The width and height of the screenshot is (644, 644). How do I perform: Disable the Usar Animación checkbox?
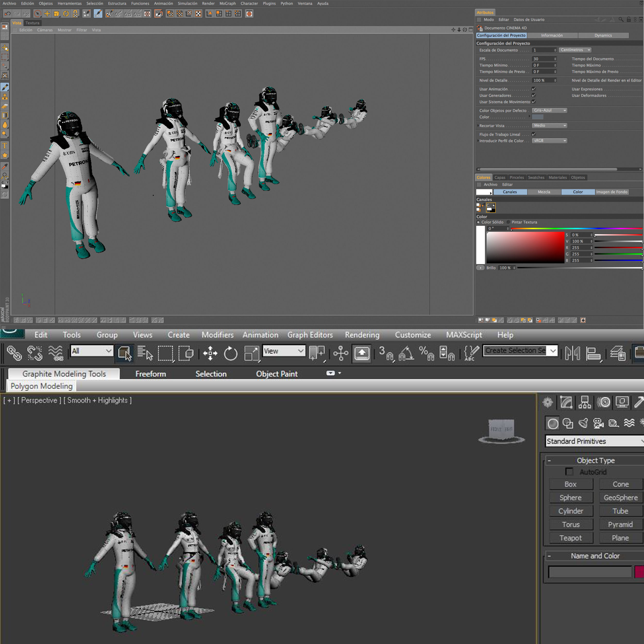coord(534,89)
